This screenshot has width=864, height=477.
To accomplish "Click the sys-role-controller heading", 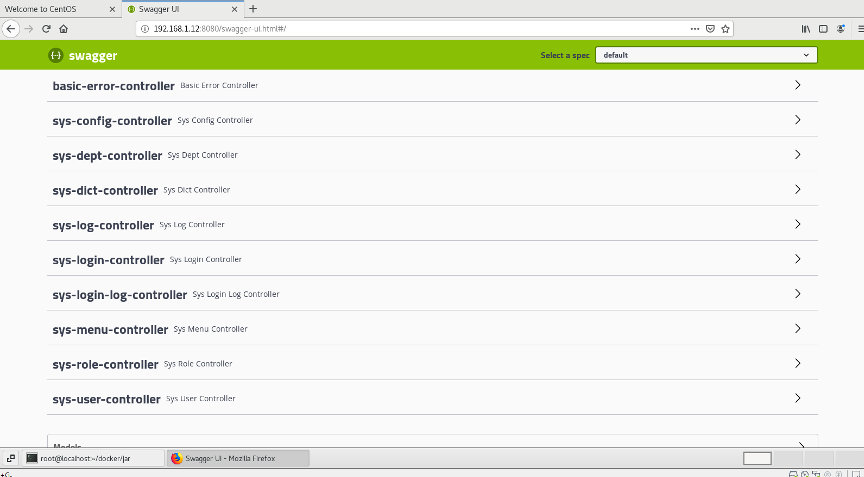I will point(105,364).
